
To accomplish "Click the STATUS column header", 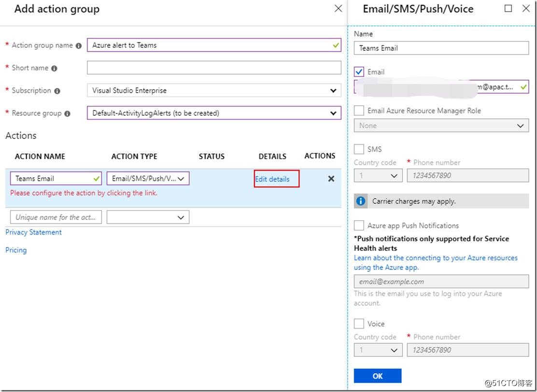I will [212, 156].
